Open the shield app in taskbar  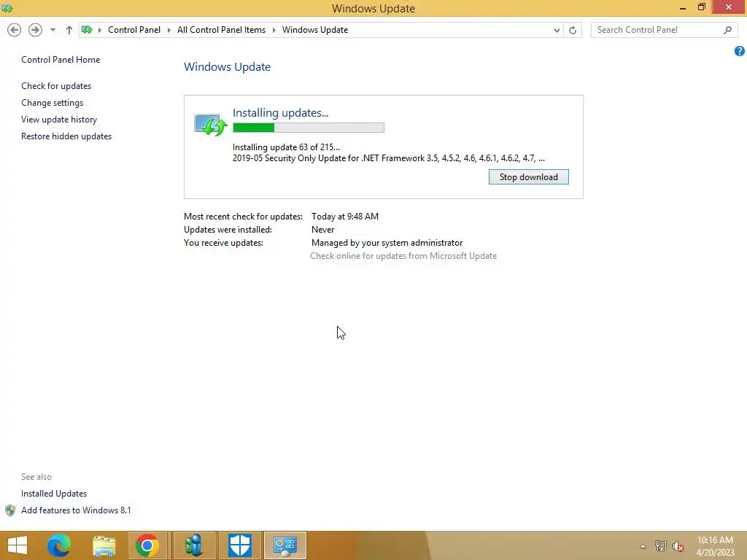pos(239,545)
